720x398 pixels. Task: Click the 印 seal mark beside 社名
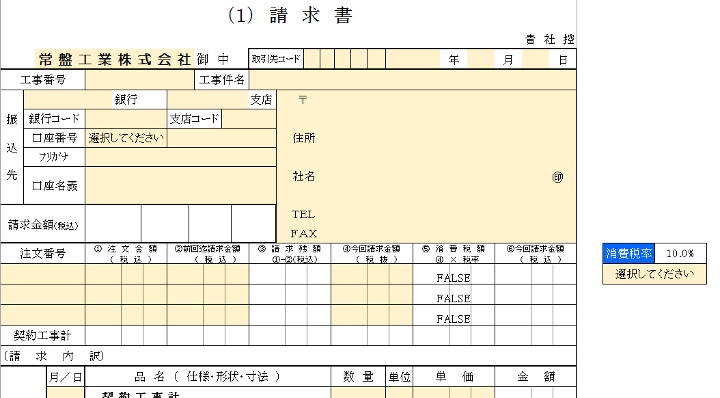(x=557, y=177)
